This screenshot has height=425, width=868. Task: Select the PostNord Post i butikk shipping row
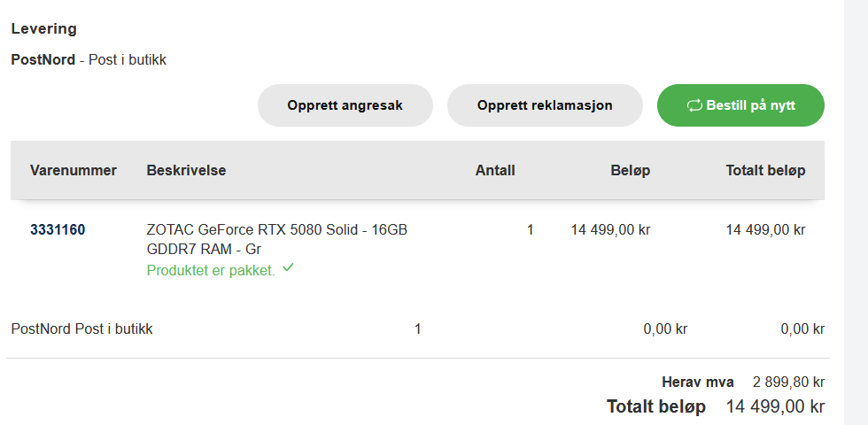(417, 329)
